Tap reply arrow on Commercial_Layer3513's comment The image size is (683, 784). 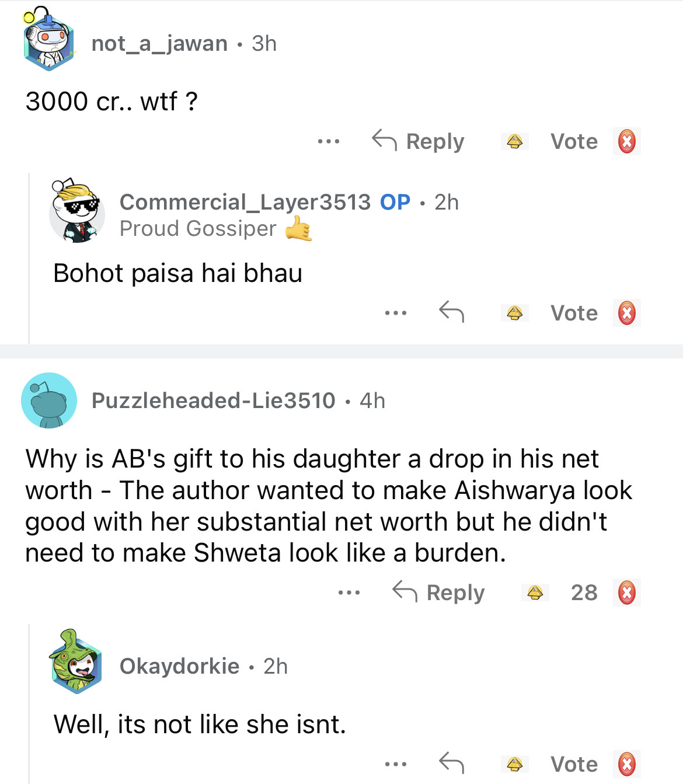click(x=451, y=312)
